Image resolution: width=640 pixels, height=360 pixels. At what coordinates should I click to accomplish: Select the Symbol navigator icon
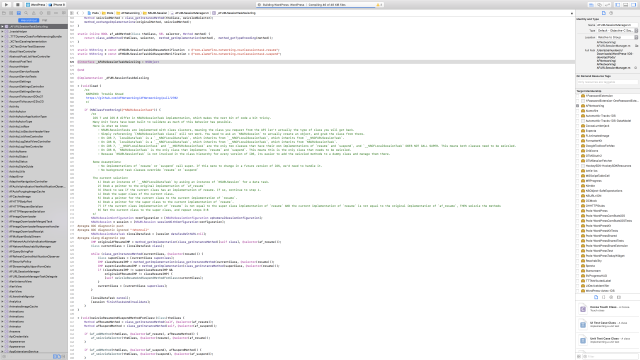(x=19, y=13)
